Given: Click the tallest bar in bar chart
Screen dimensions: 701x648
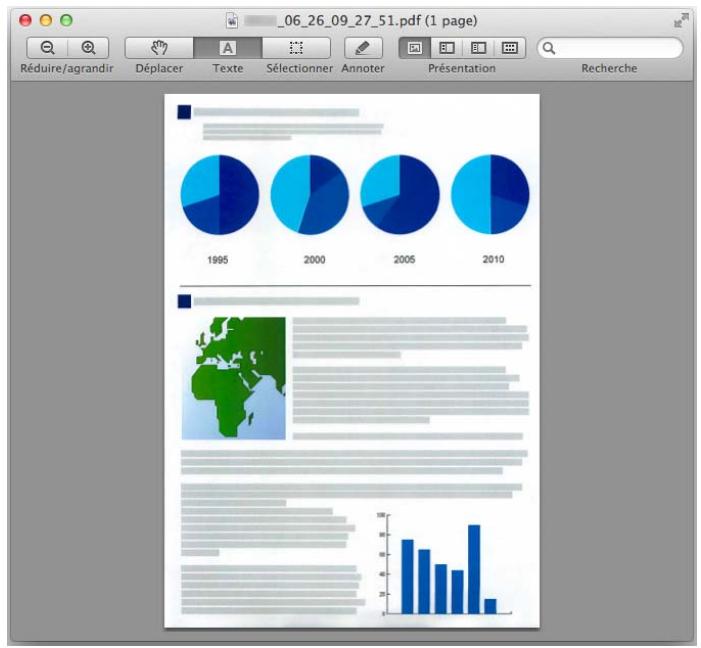Looking at the screenshot, I should click(x=474, y=568).
